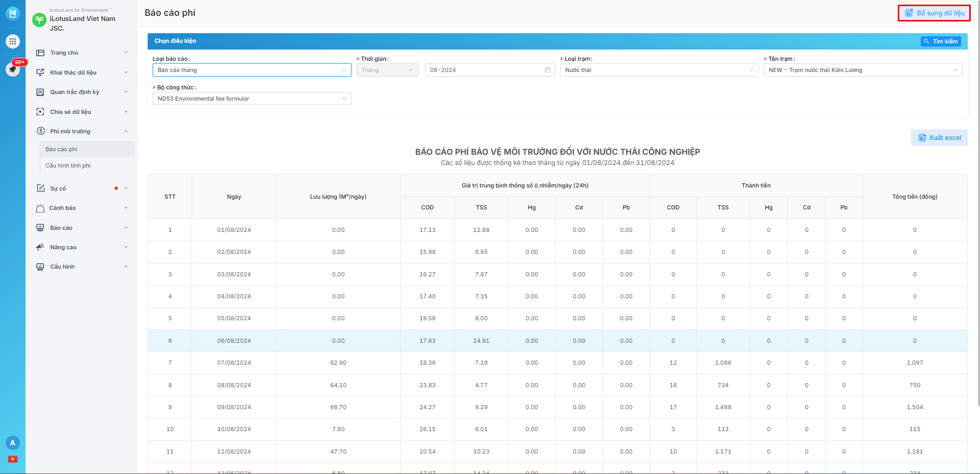The width and height of the screenshot is (980, 474).
Task: Click iLotusLand Viet Nam JSC. name
Action: pyautogui.click(x=82, y=23)
